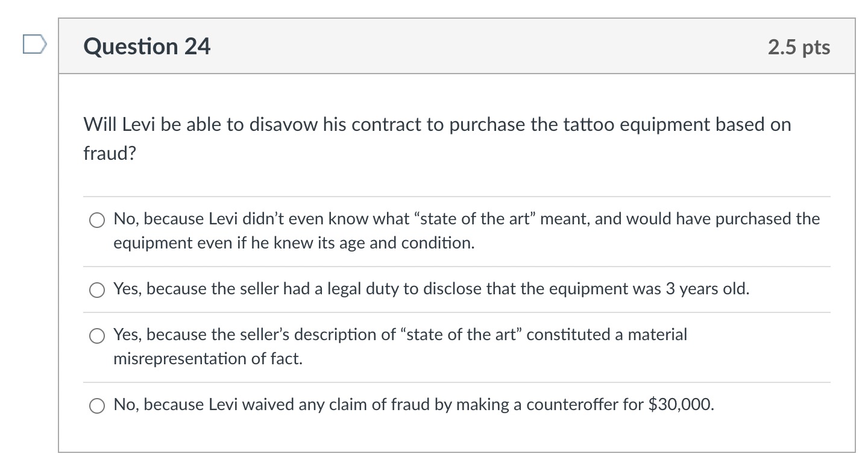Click the radio circle next to 'state of the art' misrepresentation answer
This screenshot has width=868, height=468.
(x=97, y=335)
